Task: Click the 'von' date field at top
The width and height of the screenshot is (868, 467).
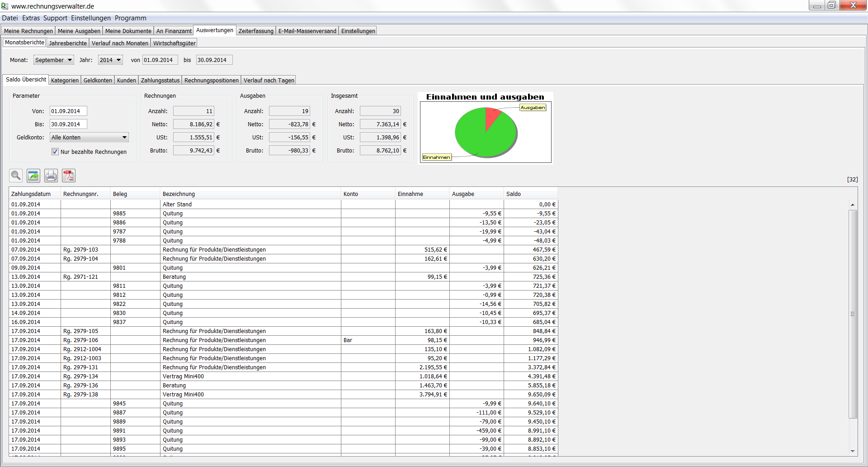Action: click(x=160, y=60)
